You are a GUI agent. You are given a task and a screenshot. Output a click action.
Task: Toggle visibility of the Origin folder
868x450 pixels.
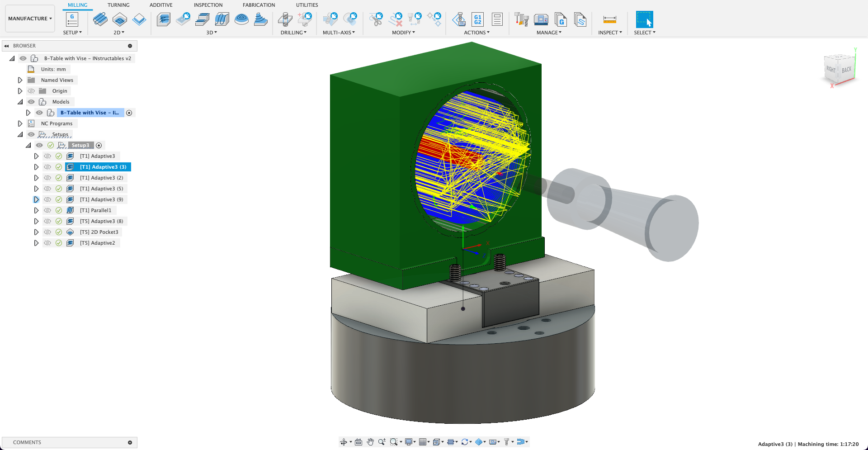(31, 91)
